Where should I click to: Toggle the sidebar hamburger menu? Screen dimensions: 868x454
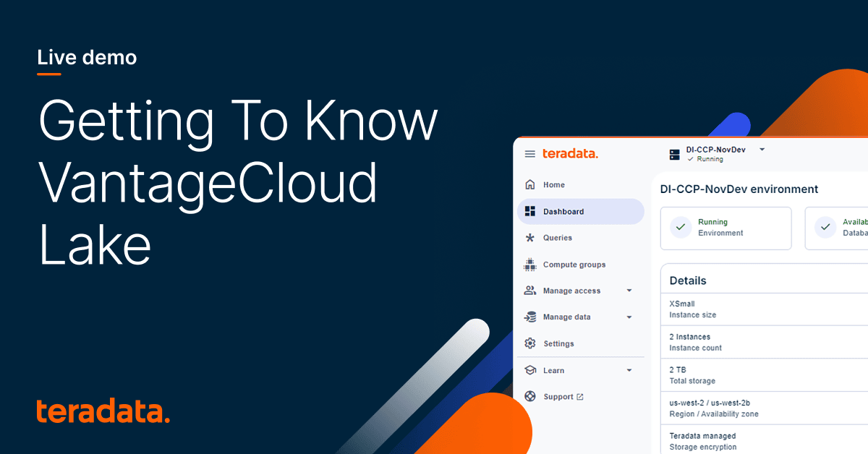(x=530, y=153)
